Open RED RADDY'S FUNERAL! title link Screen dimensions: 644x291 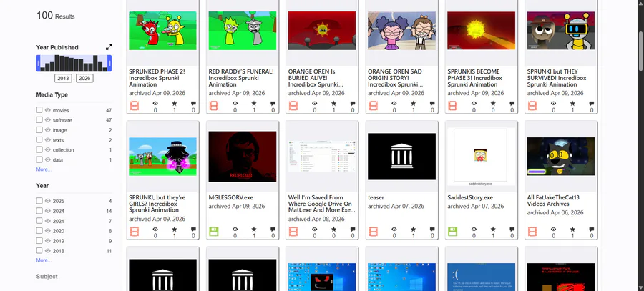click(241, 77)
